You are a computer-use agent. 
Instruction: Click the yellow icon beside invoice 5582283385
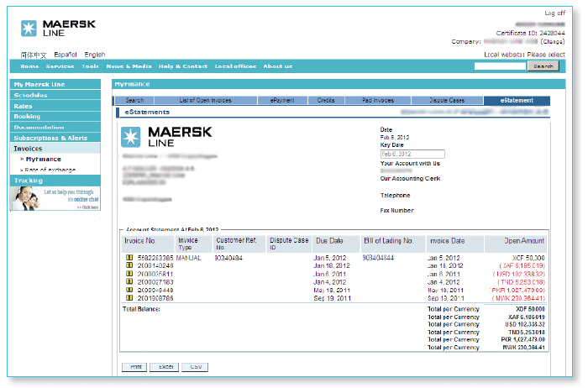pyautogui.click(x=129, y=258)
